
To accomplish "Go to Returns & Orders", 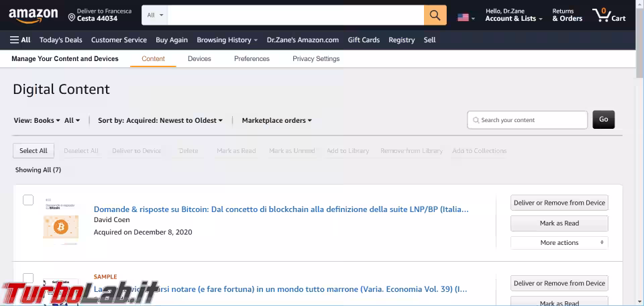I will (x=568, y=15).
